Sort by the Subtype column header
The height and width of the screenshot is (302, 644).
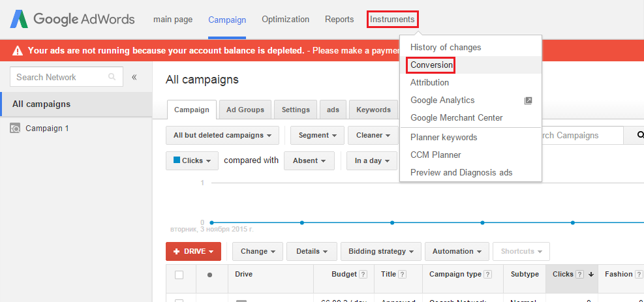(525, 275)
